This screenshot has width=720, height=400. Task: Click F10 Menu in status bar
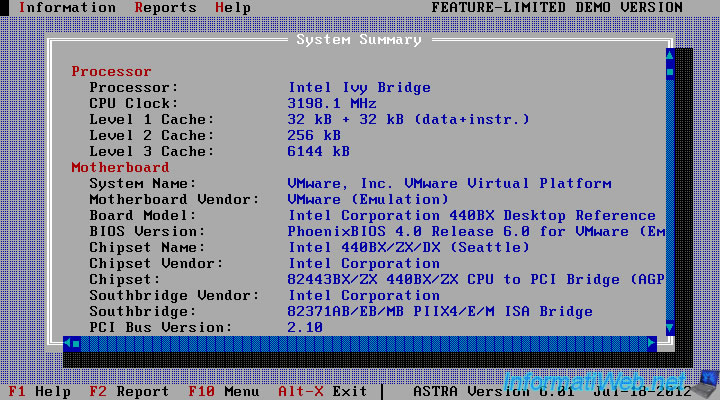(224, 391)
